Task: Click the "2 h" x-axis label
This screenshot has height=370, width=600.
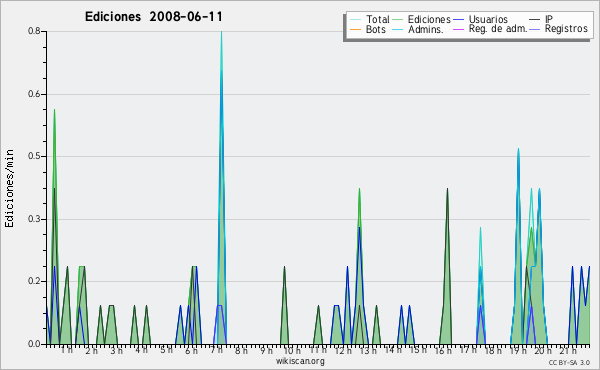Action: pos(91,351)
